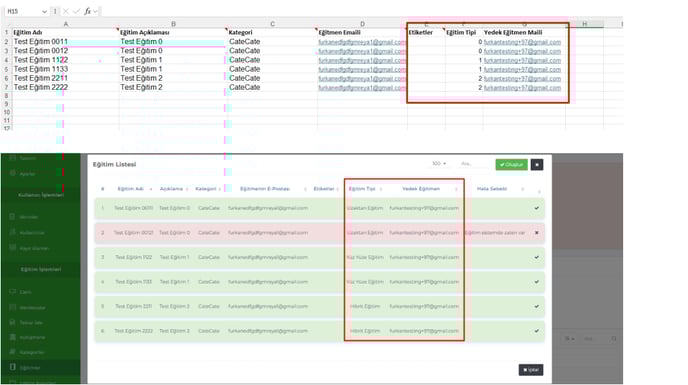Viewport: 688px width, 385px height.
Task: Select column B header in Excel
Action: tap(173, 24)
